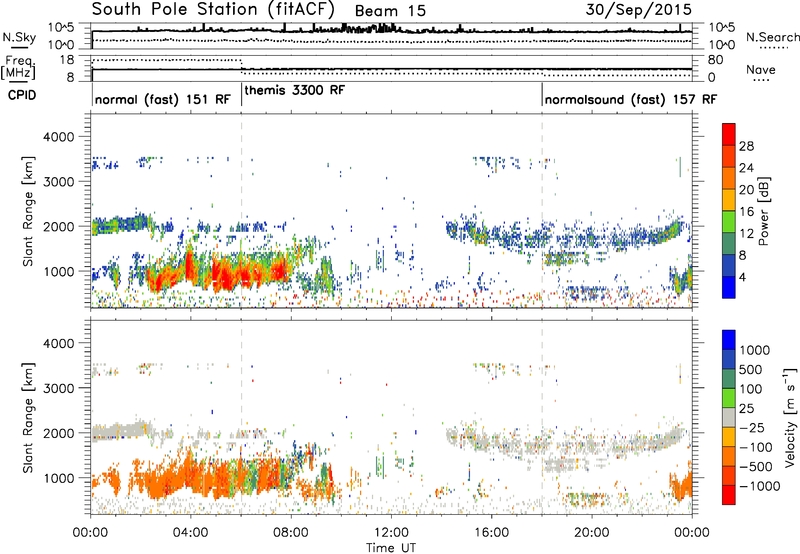Click the '16' label on power colorbar
800x554 pixels.
point(746,212)
